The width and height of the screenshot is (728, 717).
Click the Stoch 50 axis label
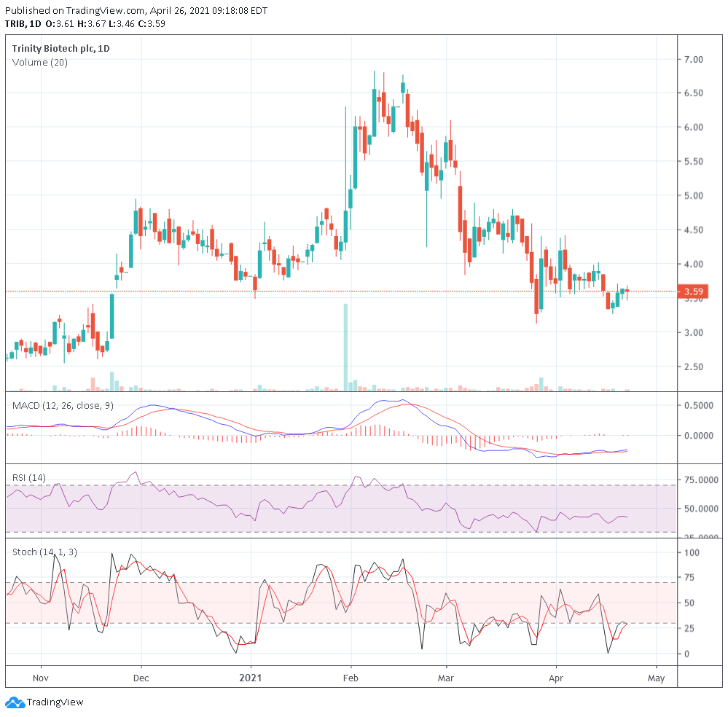click(689, 603)
